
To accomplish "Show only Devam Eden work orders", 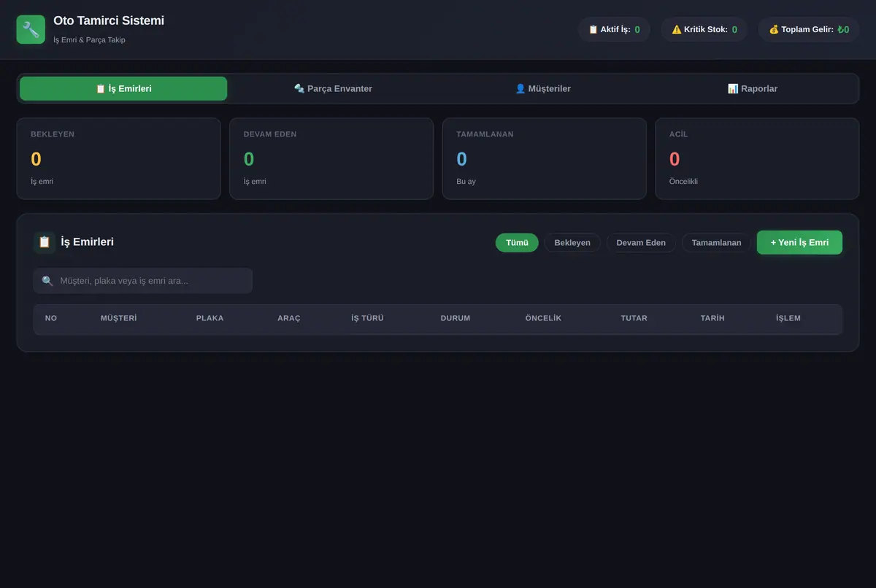I will (x=641, y=243).
